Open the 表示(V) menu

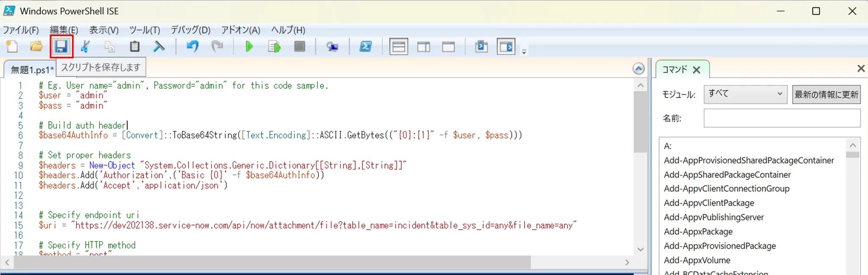104,30
